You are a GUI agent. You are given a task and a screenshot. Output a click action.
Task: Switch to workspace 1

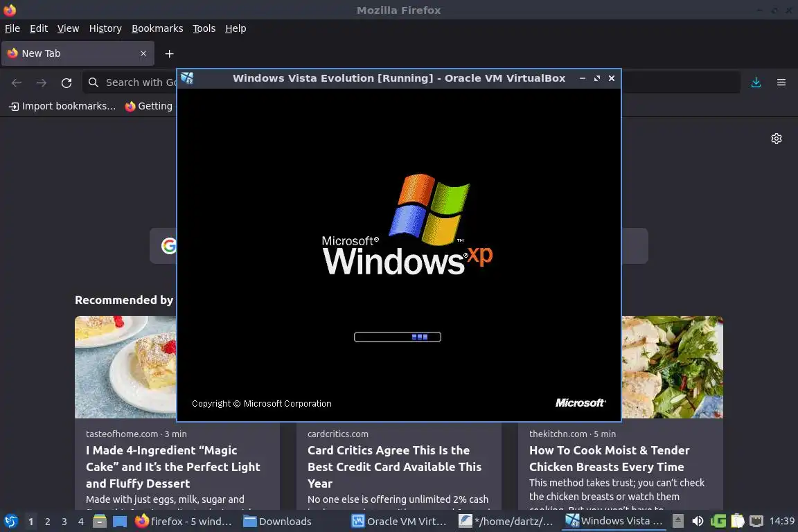tap(30, 522)
